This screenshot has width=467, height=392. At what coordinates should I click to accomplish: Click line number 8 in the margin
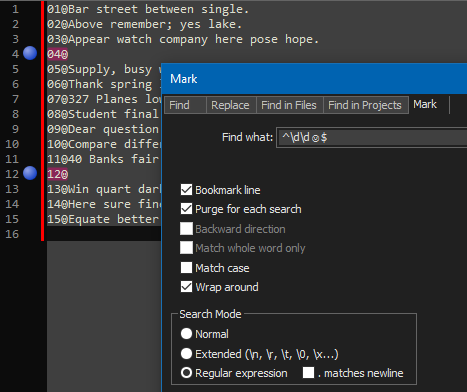click(15, 114)
